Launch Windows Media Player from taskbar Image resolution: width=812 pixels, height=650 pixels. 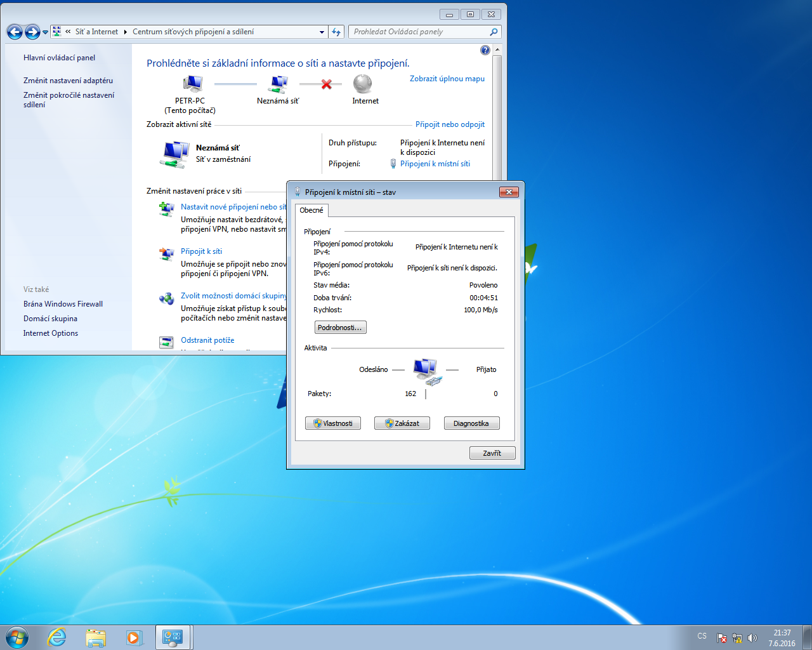134,637
